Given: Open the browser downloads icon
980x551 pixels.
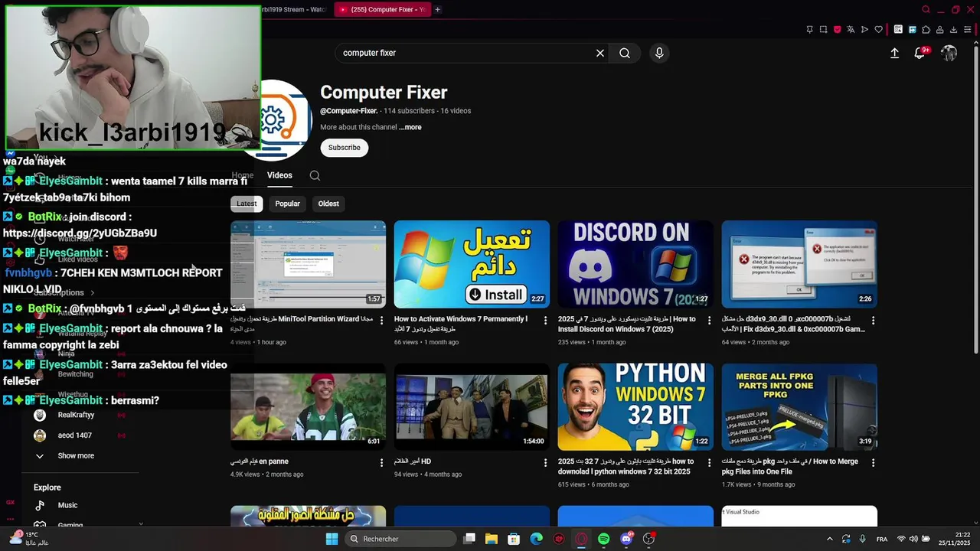Looking at the screenshot, I should (954, 30).
